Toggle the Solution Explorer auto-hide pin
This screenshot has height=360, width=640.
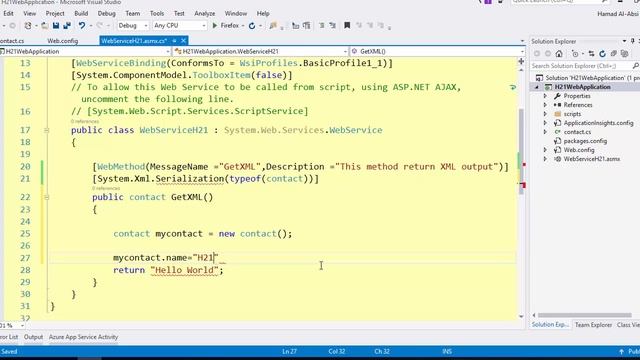(x=633, y=41)
